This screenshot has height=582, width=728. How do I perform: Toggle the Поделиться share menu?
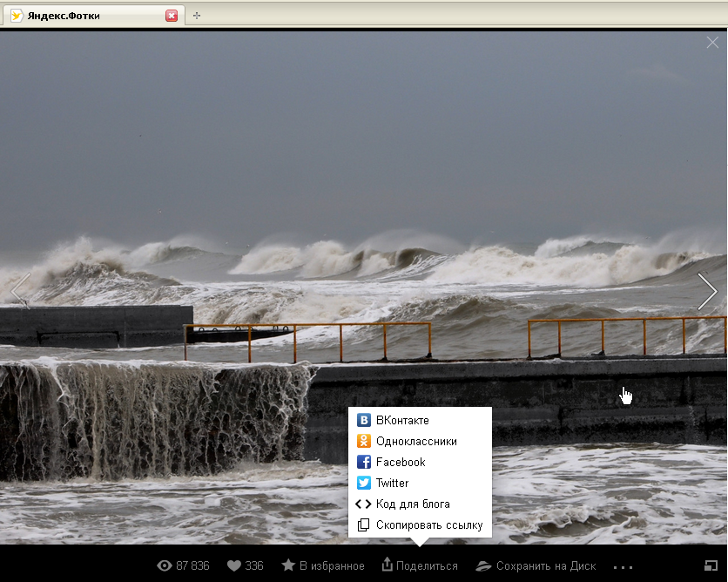click(420, 565)
